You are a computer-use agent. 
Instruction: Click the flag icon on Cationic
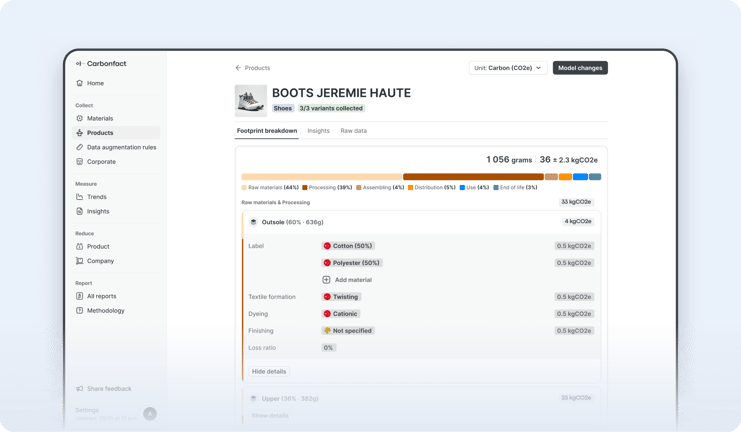[x=327, y=314]
